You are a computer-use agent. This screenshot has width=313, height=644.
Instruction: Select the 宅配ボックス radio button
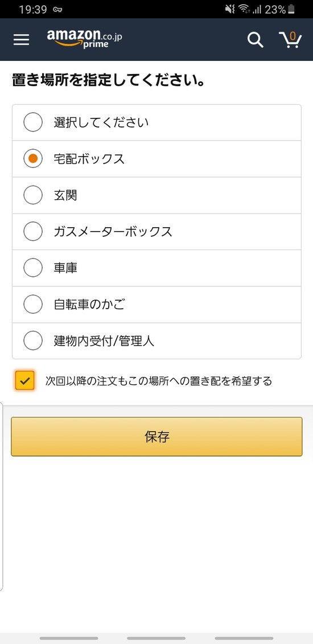(156, 159)
